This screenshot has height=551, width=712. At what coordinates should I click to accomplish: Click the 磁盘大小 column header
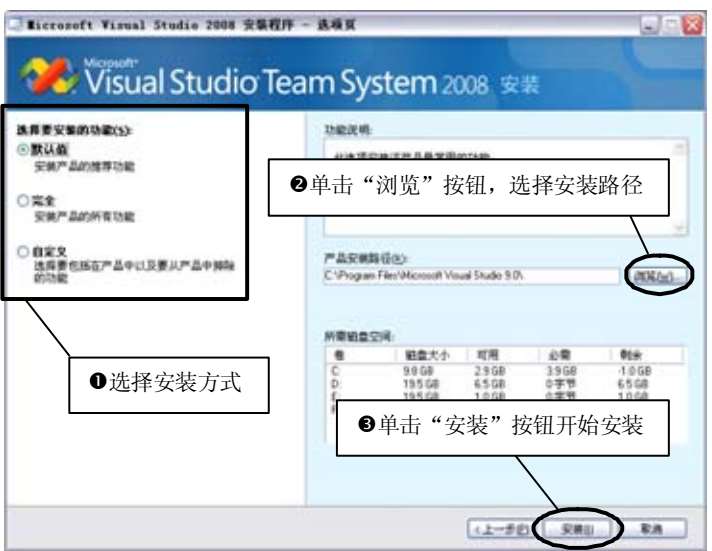pos(430,354)
